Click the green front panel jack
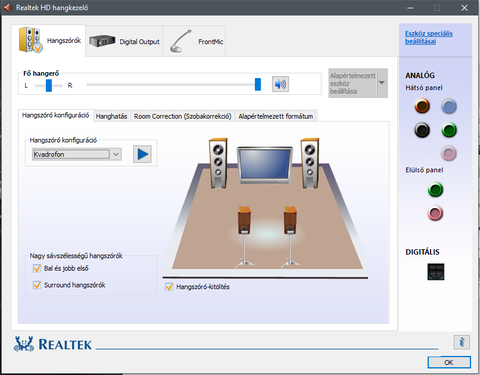 pos(435,190)
